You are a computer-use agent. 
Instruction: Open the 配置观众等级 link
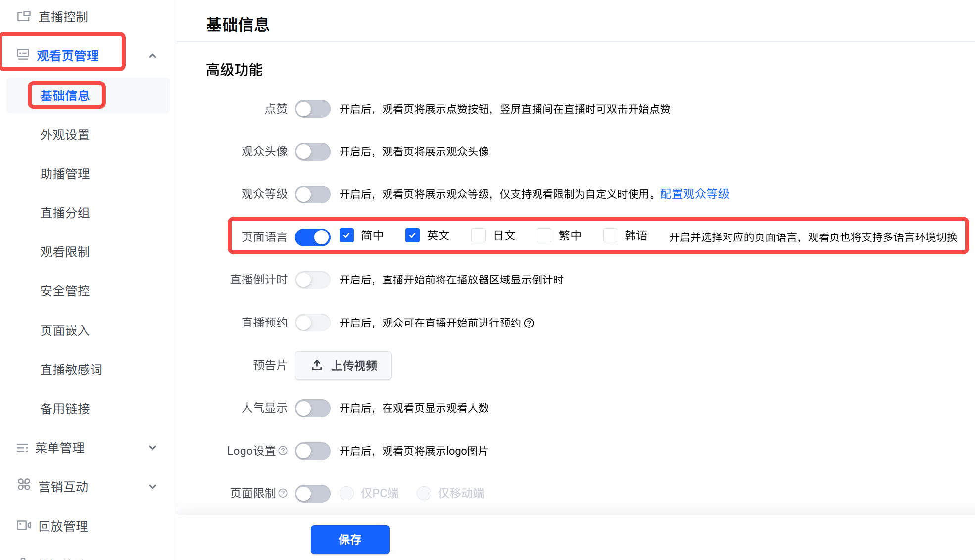tap(694, 194)
